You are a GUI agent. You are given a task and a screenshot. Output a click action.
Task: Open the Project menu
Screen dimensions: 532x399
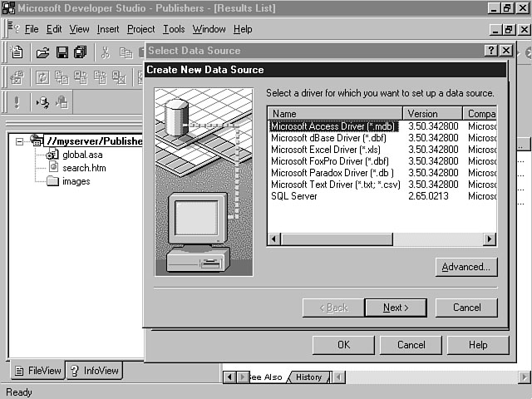(x=140, y=29)
